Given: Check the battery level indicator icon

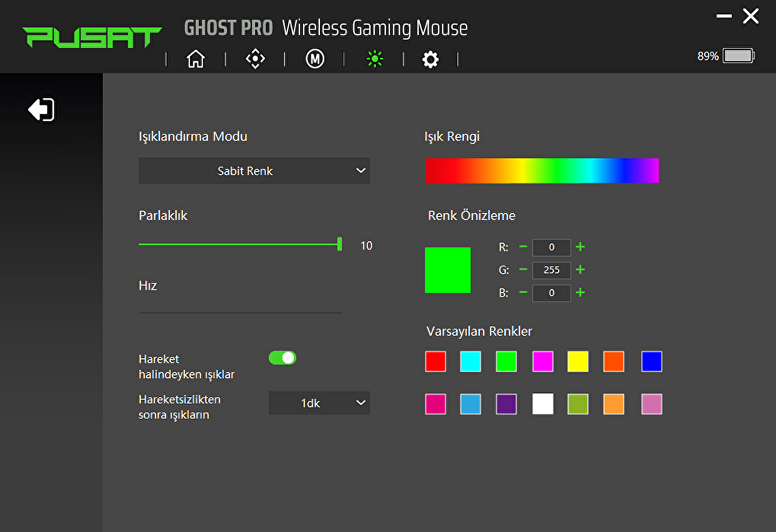Looking at the screenshot, I should pyautogui.click(x=738, y=55).
